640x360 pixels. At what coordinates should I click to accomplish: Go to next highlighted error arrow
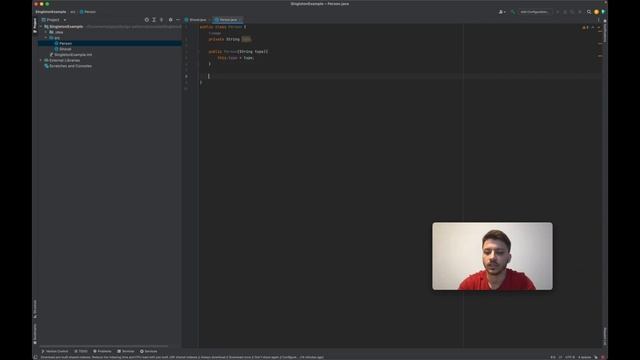click(x=599, y=28)
